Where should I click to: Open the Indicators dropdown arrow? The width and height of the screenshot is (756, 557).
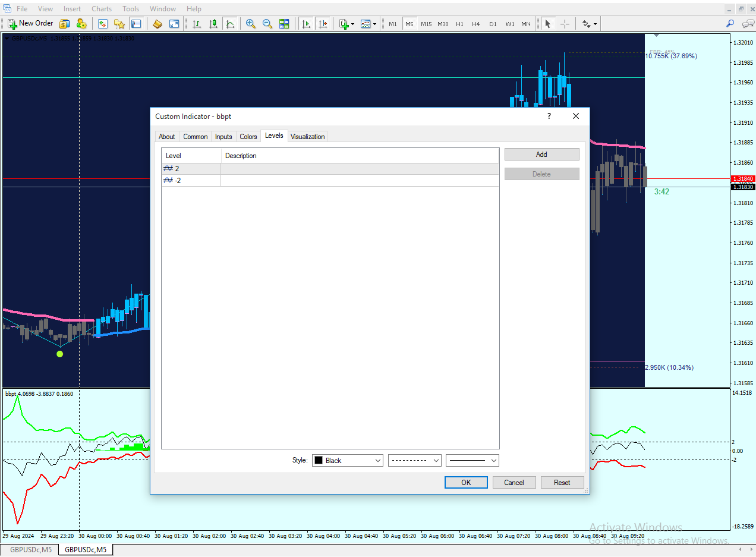pyautogui.click(x=353, y=24)
